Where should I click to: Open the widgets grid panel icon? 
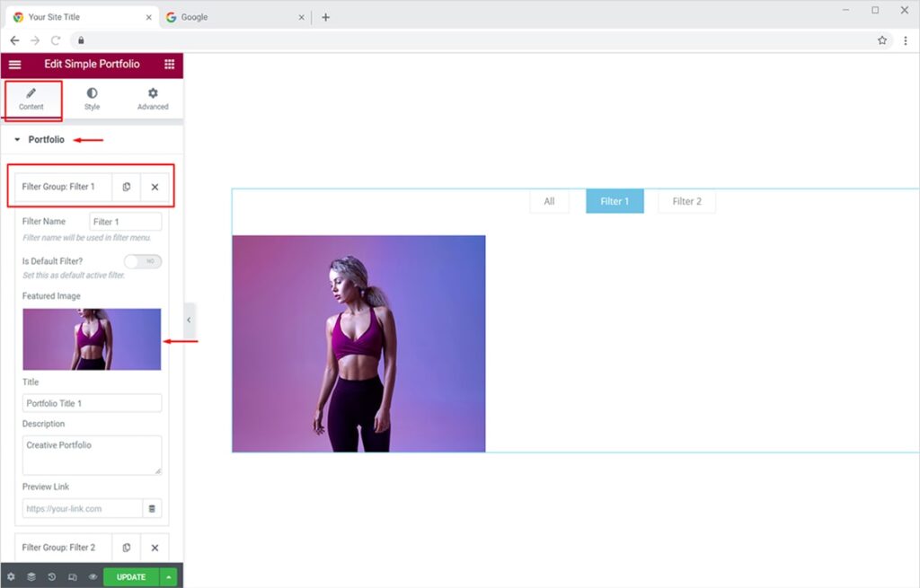pyautogui.click(x=170, y=65)
